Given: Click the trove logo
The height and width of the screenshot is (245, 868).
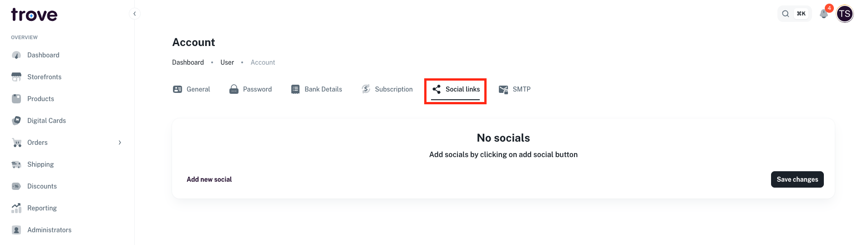Looking at the screenshot, I should coord(34,15).
